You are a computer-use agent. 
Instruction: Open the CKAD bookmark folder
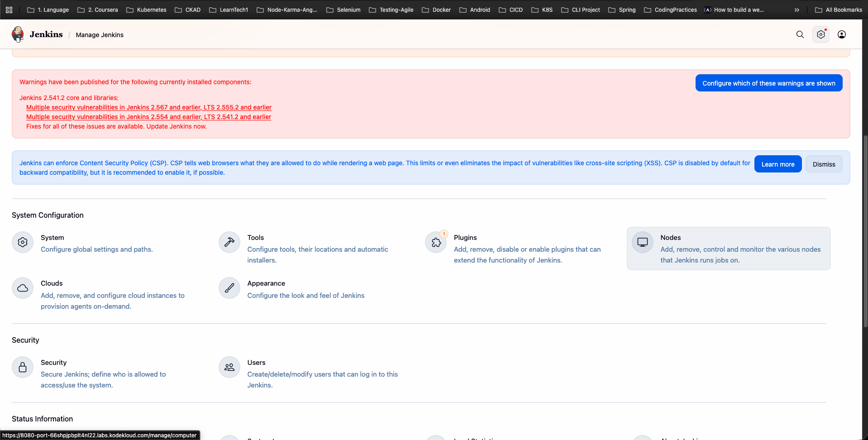pos(188,10)
